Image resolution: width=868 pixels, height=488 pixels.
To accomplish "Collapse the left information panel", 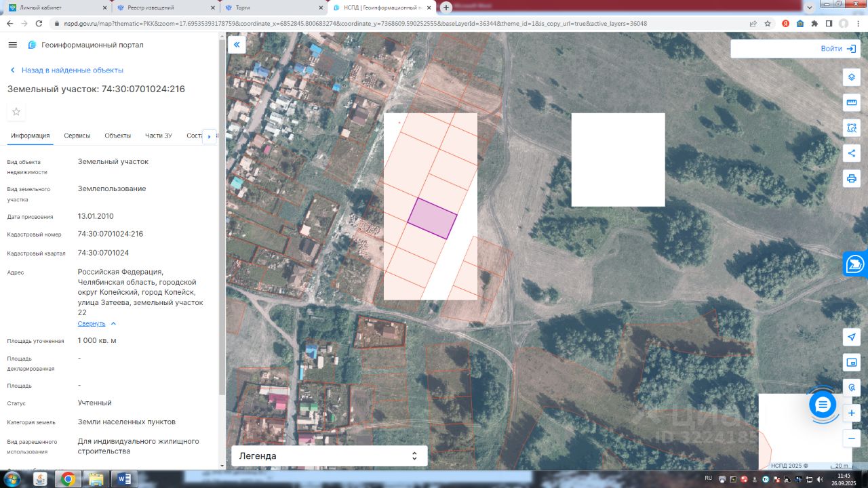I will coord(237,45).
